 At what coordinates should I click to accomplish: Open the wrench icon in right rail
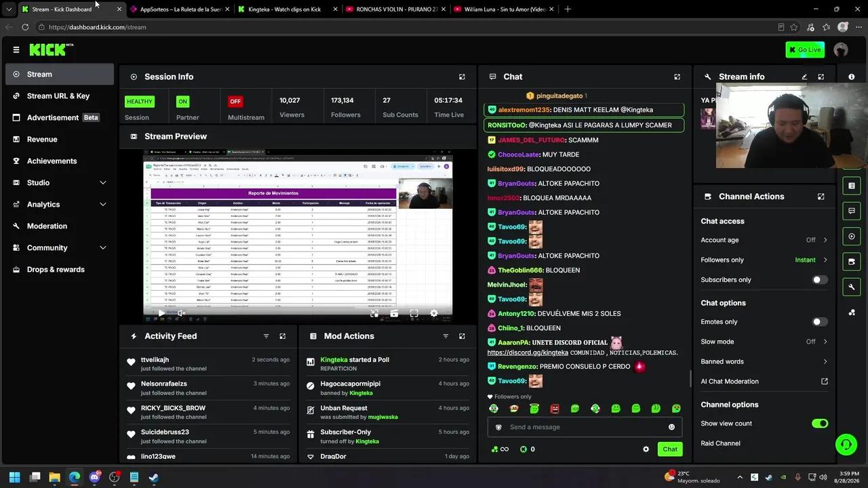(852, 287)
